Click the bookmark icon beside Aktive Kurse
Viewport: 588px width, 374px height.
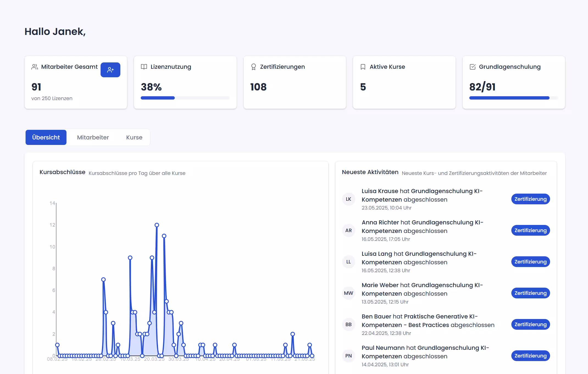click(x=363, y=67)
